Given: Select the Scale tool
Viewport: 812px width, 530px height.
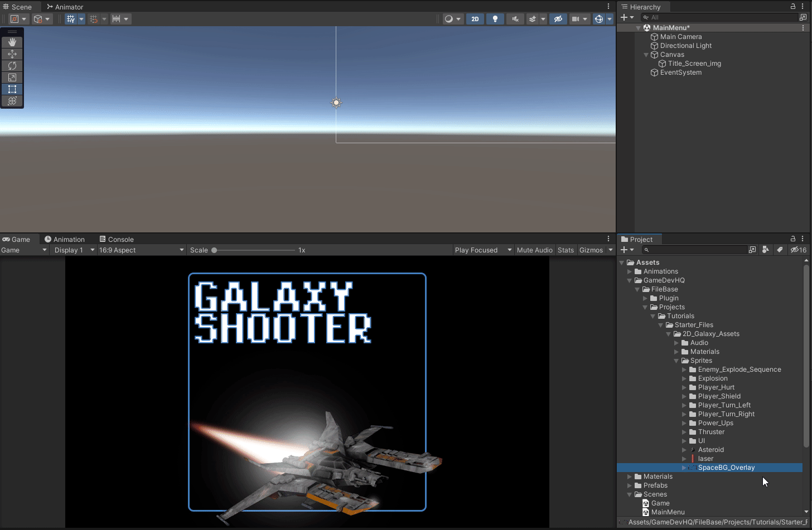Looking at the screenshot, I should [x=12, y=77].
